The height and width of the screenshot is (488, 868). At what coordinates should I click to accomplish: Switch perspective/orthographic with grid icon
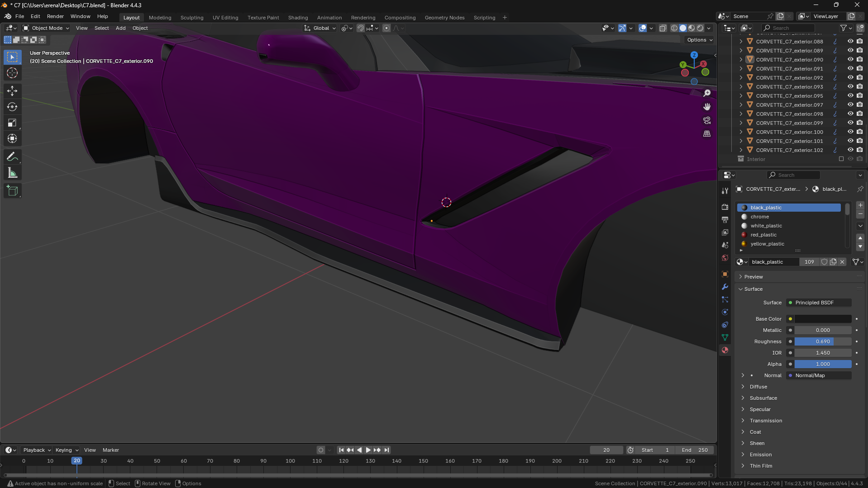707,134
